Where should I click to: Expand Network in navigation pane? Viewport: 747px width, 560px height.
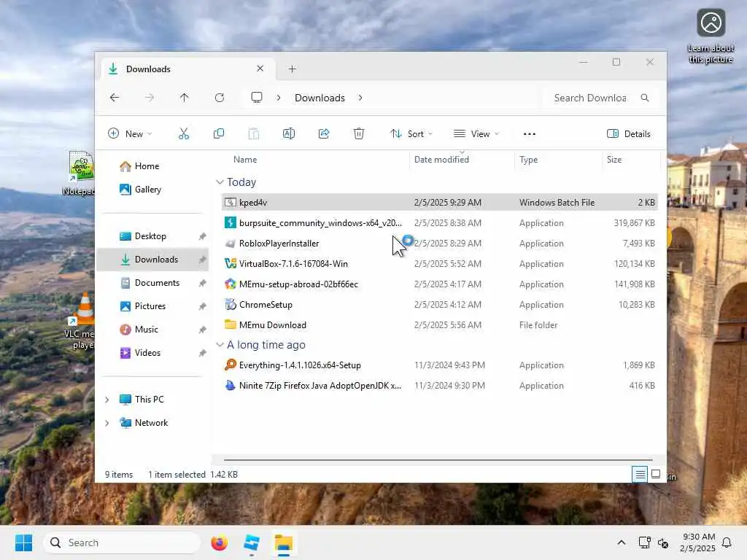[x=107, y=423]
